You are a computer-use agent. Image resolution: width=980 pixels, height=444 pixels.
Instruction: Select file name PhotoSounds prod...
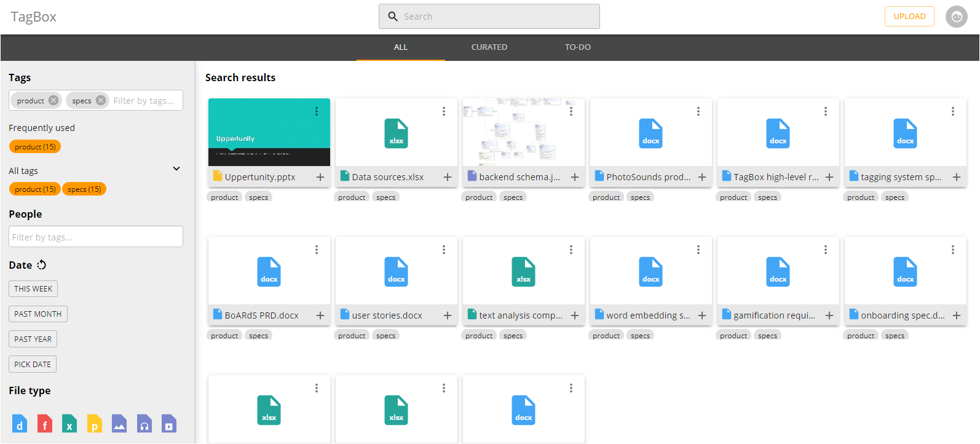pyautogui.click(x=649, y=177)
